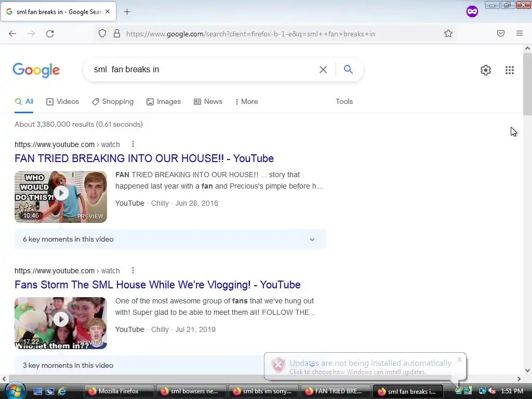This screenshot has height=399, width=532.
Task: Expand 6 key moments in this video
Action: pyautogui.click(x=170, y=239)
